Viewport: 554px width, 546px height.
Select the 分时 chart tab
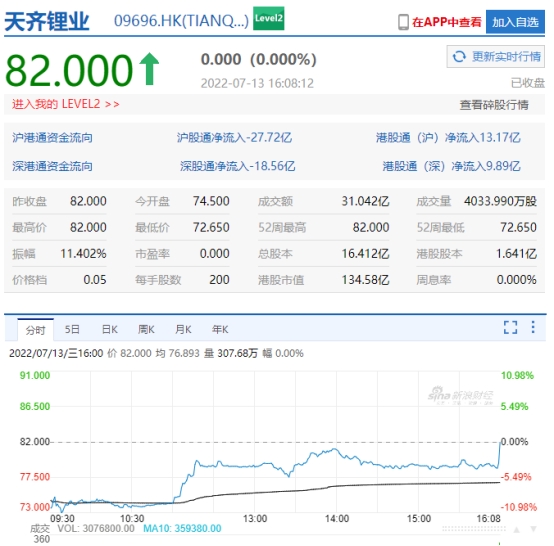pos(36,330)
